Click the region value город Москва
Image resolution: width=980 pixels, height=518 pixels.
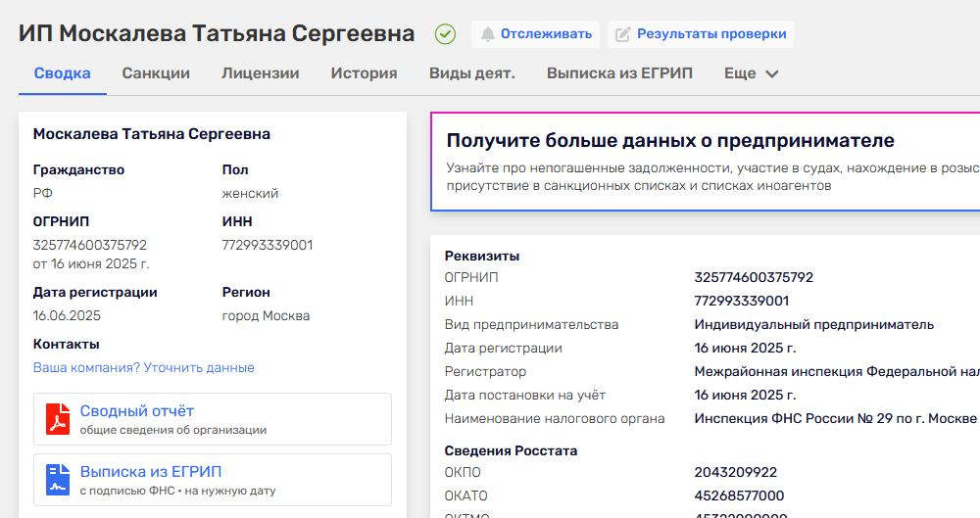click(x=266, y=315)
